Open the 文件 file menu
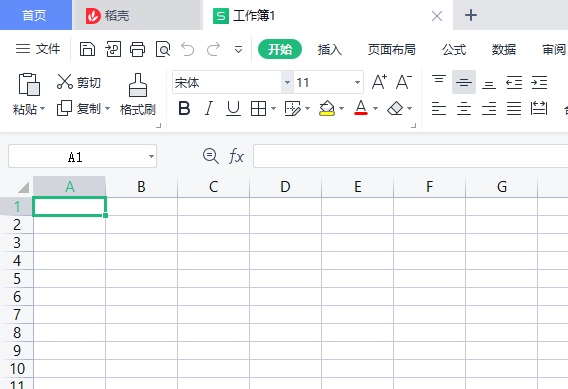 pyautogui.click(x=38, y=49)
